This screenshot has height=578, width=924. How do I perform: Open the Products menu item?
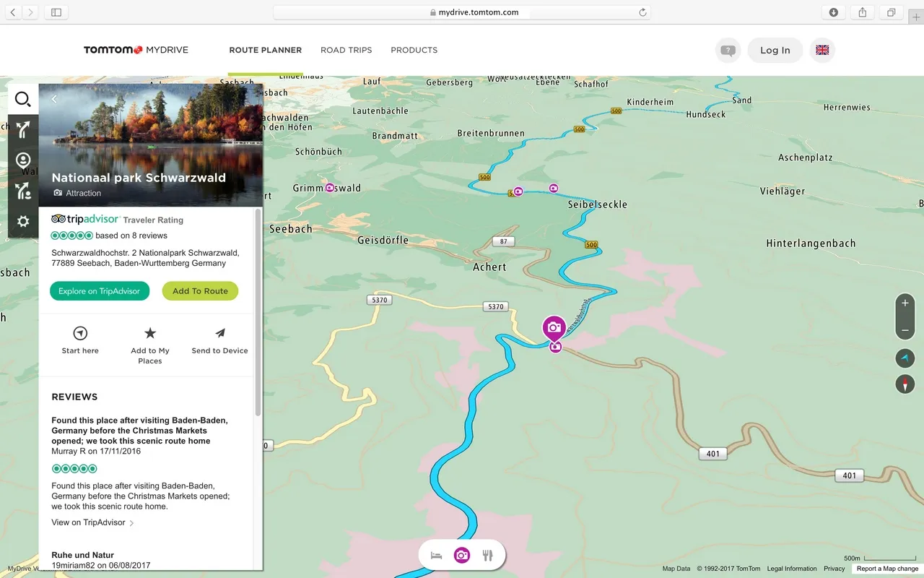(x=414, y=50)
